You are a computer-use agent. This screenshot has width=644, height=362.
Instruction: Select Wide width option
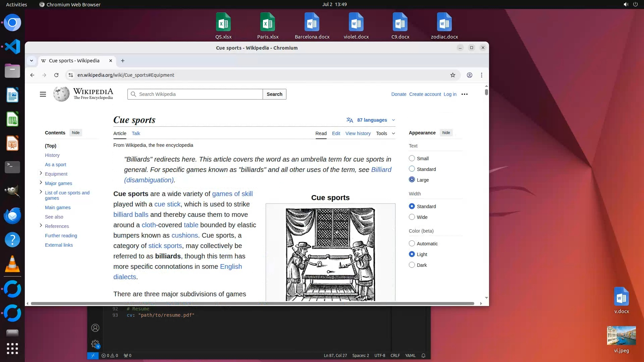(x=412, y=217)
